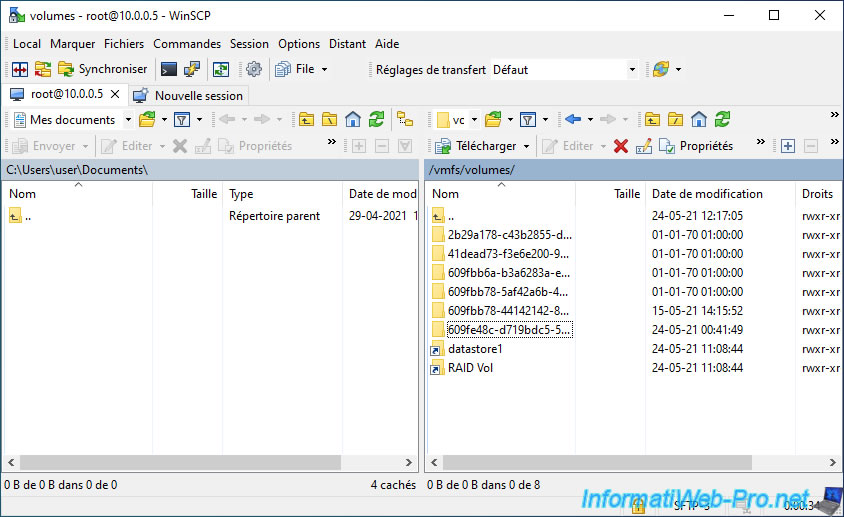Click the remote Rename icon
Screen dimensions: 844x517
[644, 146]
